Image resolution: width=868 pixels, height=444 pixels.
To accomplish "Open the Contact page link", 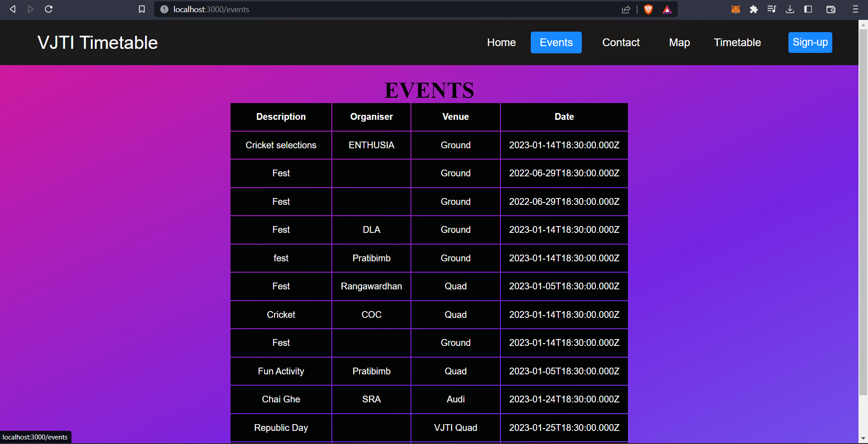I will point(621,43).
